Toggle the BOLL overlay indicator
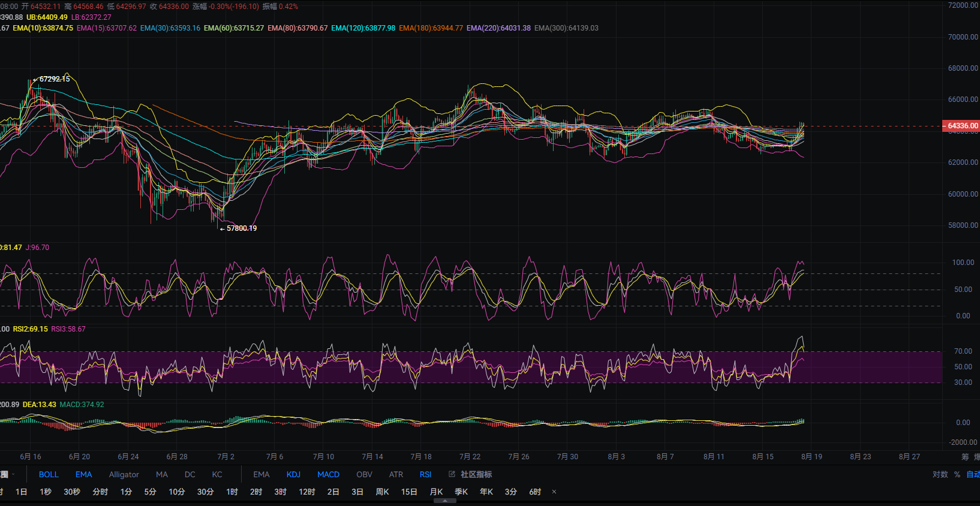 [x=49, y=474]
